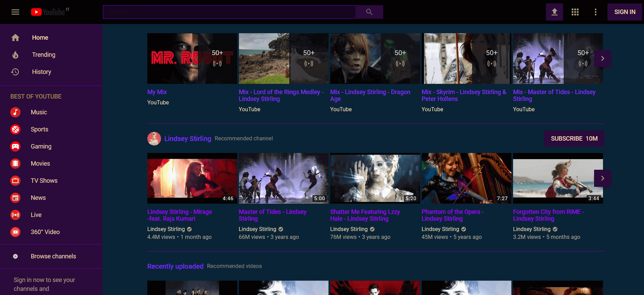The image size is (644, 295).
Task: Click the Browse channels plus icon
Action: 15,256
